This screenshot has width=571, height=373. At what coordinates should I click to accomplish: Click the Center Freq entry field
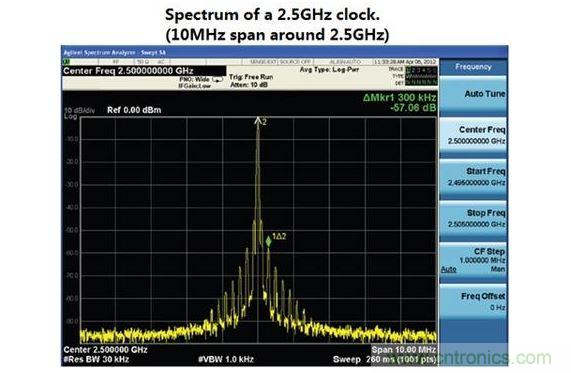(x=144, y=71)
